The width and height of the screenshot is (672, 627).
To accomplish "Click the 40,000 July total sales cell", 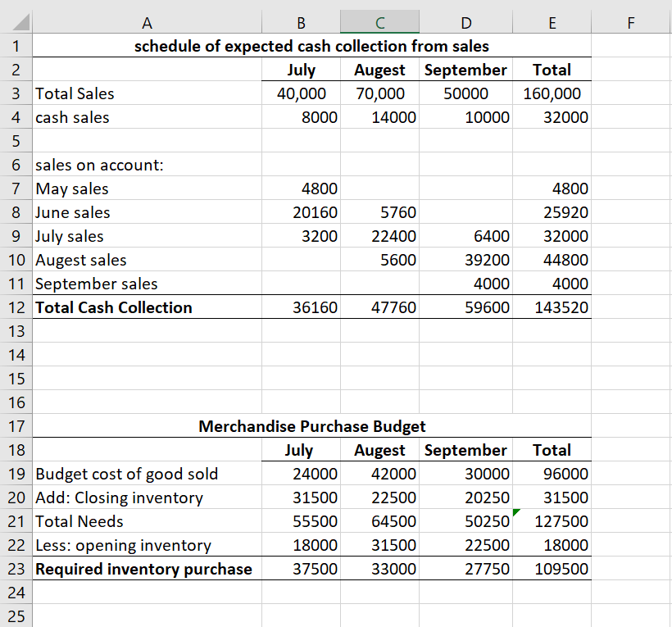I will [301, 93].
